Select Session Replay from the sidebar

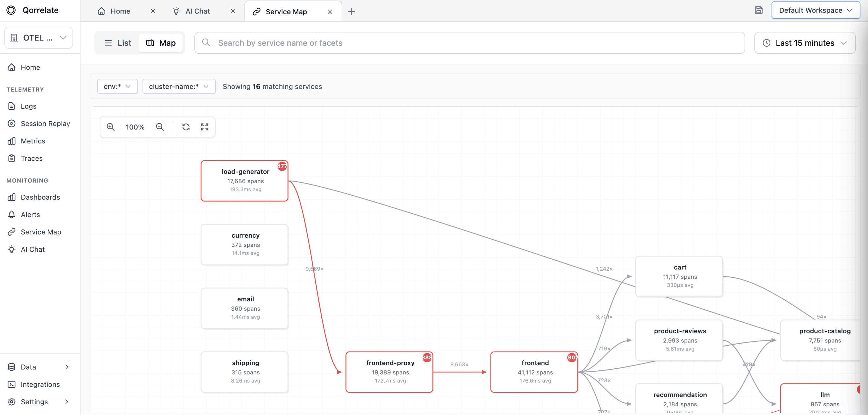(45, 123)
